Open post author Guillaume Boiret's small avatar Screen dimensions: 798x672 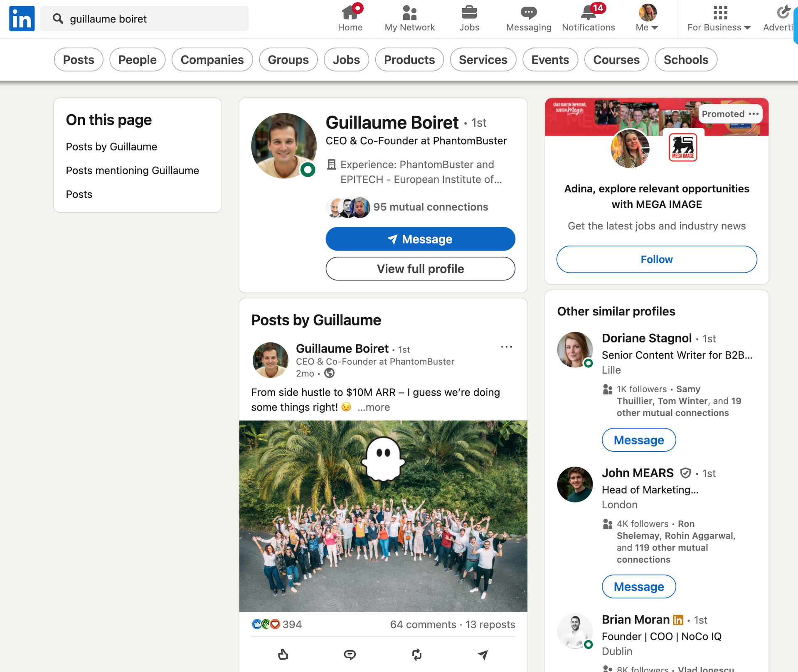tap(270, 360)
